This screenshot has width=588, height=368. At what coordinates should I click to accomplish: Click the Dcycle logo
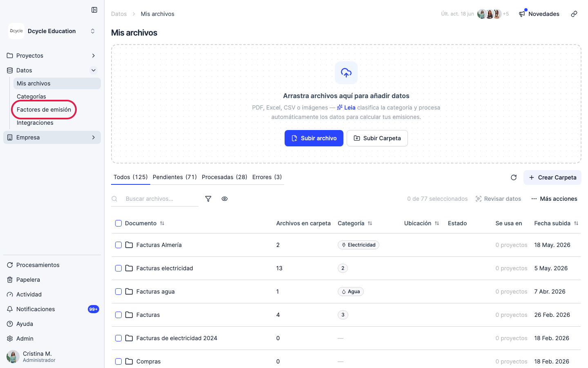[16, 31]
